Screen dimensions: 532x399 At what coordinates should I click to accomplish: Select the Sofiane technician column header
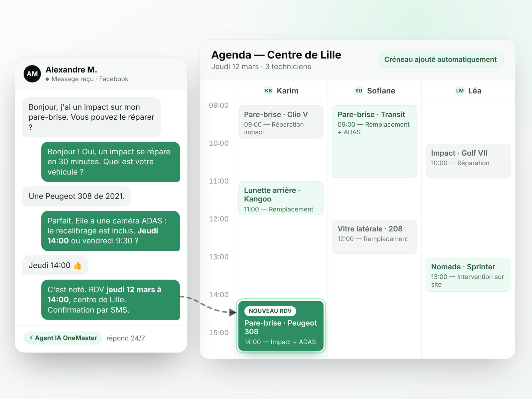pos(374,91)
